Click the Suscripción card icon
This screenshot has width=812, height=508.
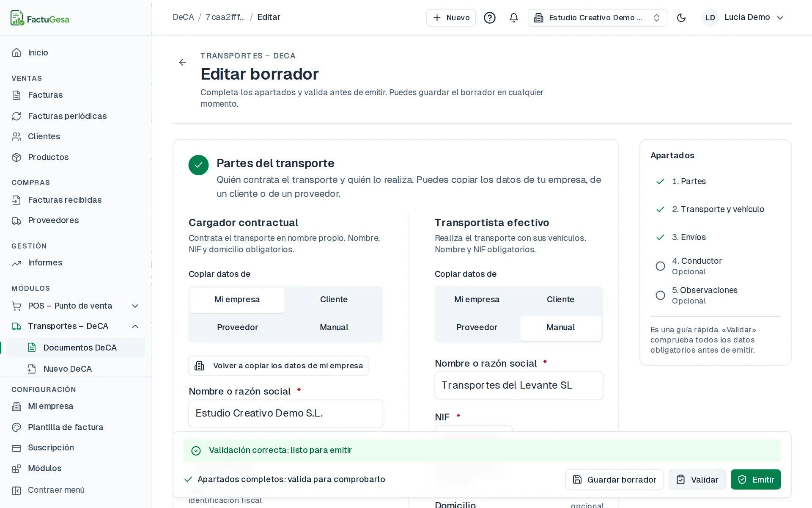pyautogui.click(x=16, y=448)
